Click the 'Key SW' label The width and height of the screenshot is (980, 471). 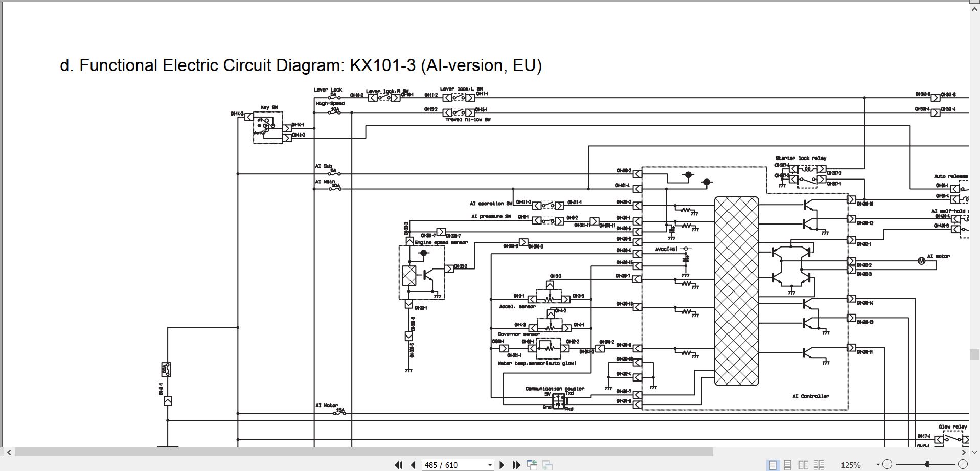269,108
